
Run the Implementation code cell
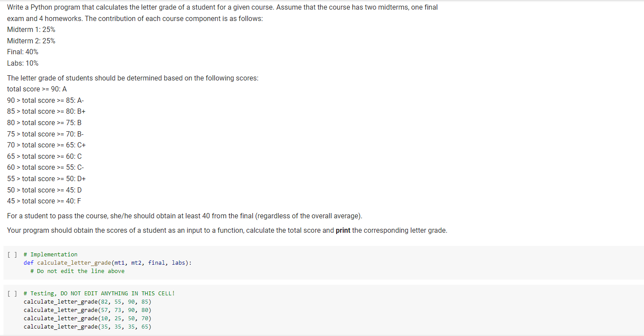tap(12, 255)
